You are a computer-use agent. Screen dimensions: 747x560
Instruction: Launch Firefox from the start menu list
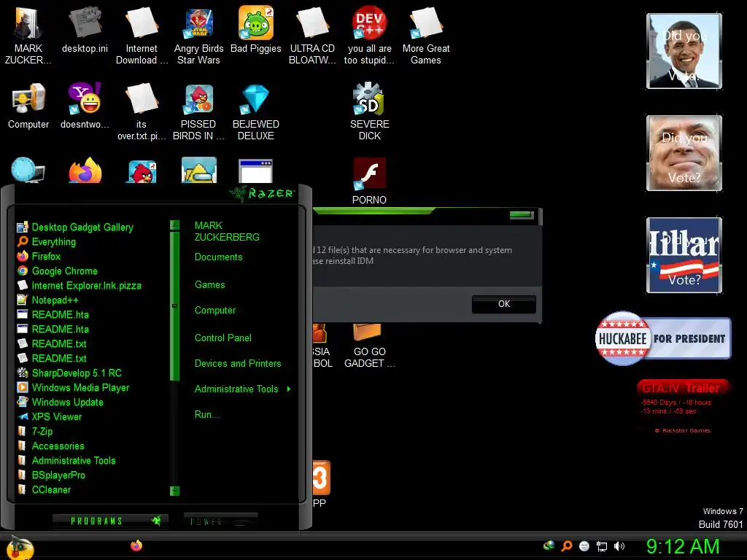coord(39,256)
